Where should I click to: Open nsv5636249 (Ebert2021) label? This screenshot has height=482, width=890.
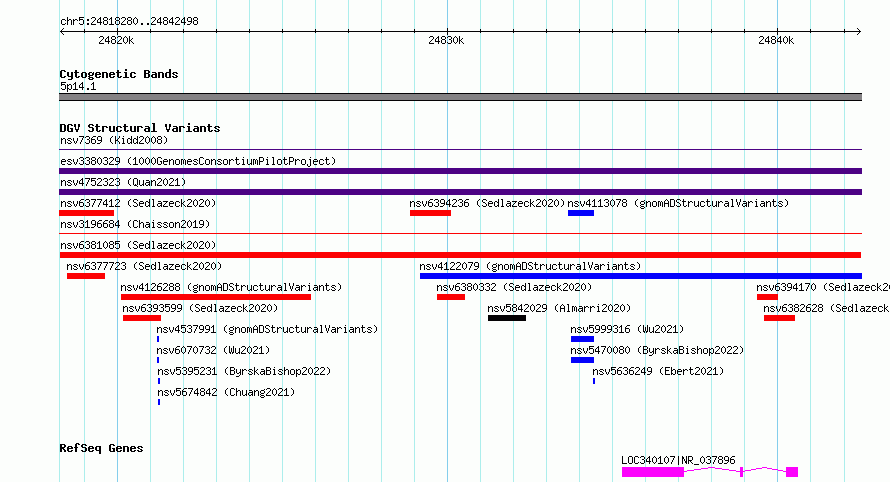pos(658,371)
